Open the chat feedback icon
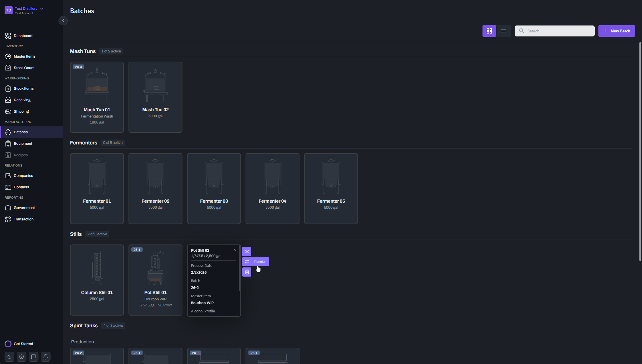The width and height of the screenshot is (642, 364). 34,357
